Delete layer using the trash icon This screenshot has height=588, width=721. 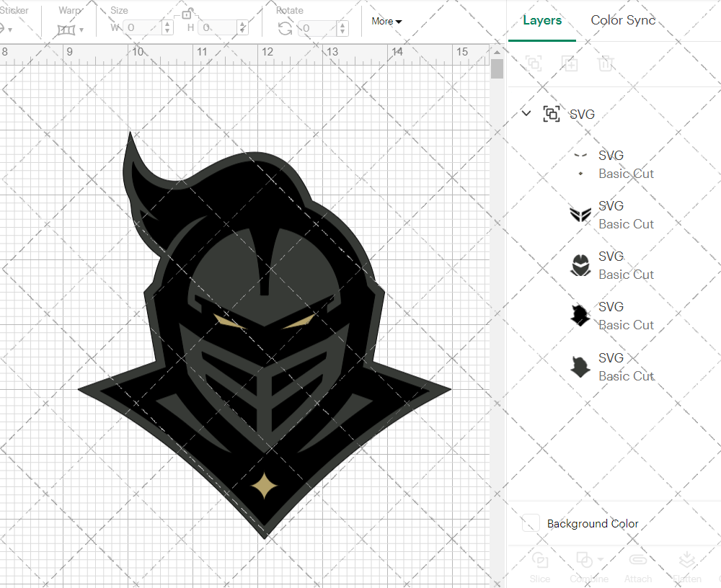point(606,63)
